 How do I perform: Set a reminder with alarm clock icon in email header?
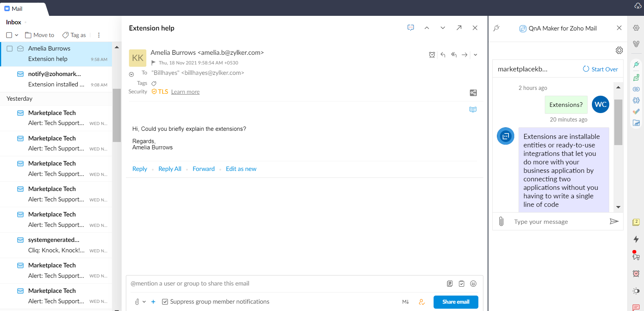click(432, 55)
